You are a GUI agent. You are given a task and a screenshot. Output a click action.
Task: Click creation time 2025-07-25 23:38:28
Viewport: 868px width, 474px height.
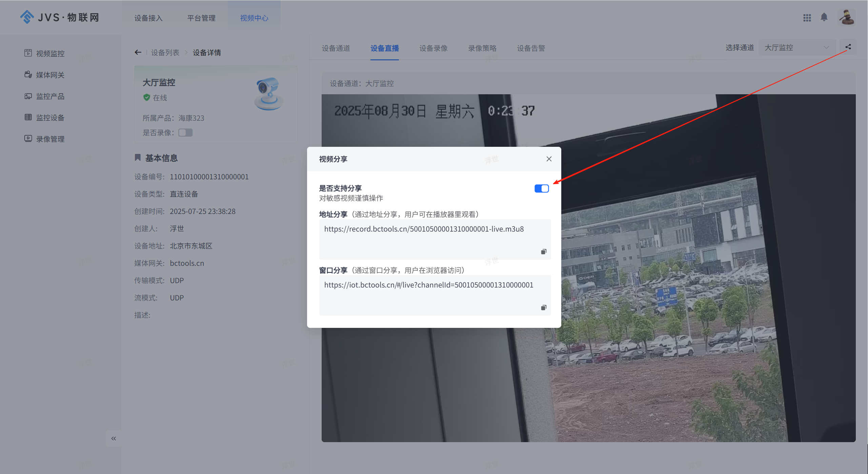(x=202, y=211)
